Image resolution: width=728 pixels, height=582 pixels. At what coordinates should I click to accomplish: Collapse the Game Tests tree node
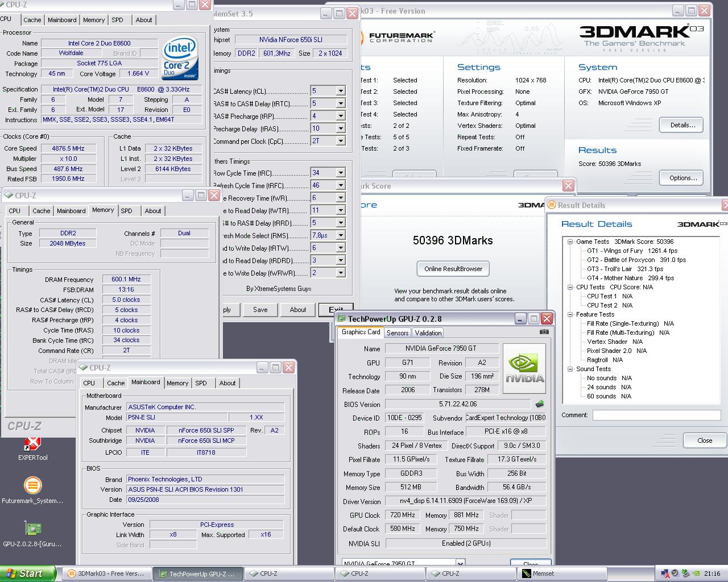point(570,242)
